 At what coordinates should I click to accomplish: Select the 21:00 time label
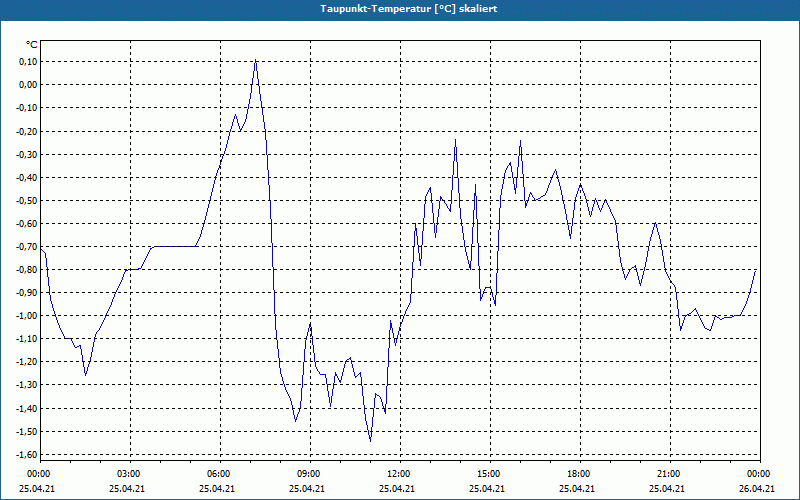point(670,474)
